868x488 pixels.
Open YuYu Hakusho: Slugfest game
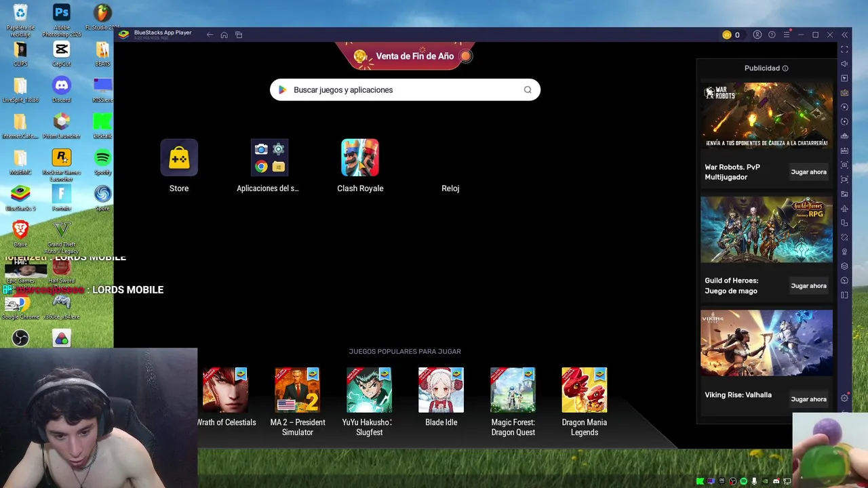pyautogui.click(x=369, y=390)
